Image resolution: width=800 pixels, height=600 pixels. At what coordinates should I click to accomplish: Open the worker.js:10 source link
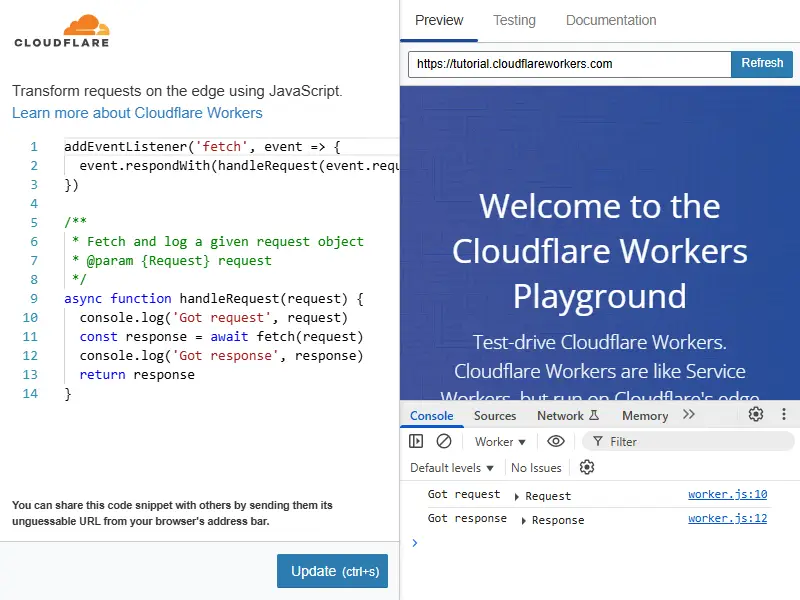(x=727, y=494)
